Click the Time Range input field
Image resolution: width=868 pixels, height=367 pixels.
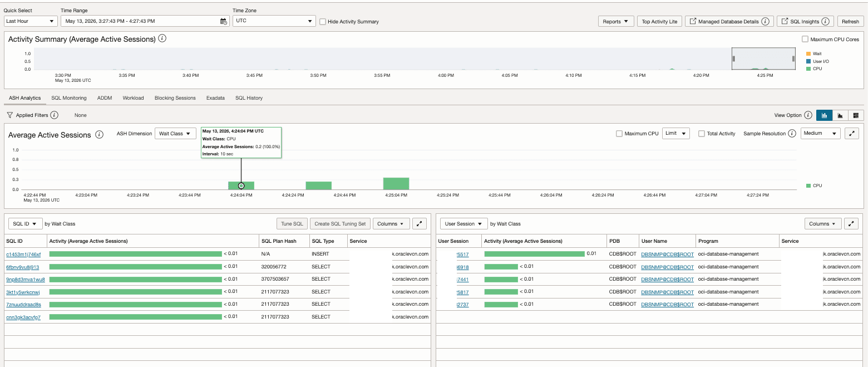coord(145,21)
